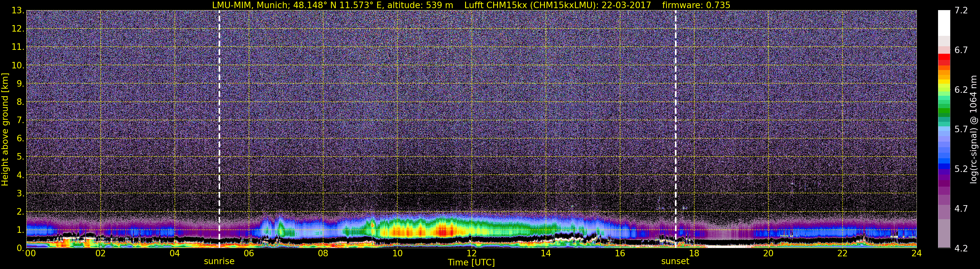Click the time axis tick '24'

click(917, 254)
